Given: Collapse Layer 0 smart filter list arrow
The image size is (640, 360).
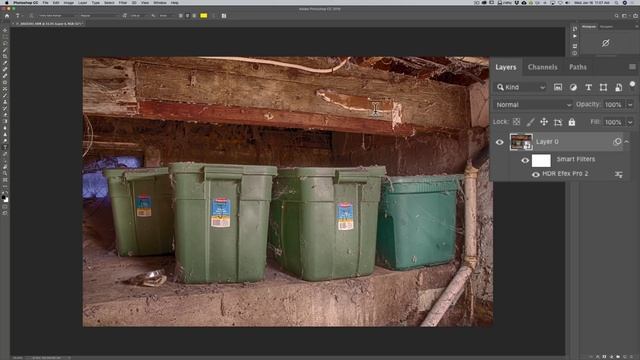Looking at the screenshot, I should [x=627, y=142].
